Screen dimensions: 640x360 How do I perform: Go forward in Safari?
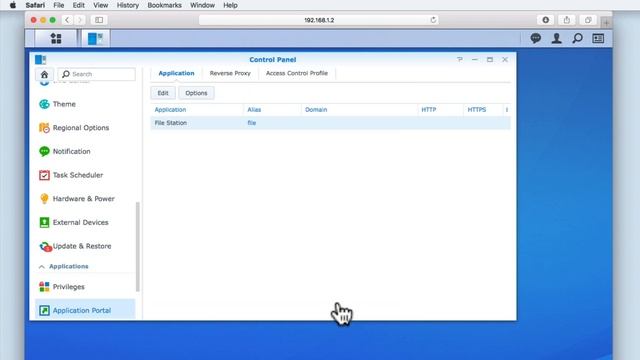tap(80, 20)
